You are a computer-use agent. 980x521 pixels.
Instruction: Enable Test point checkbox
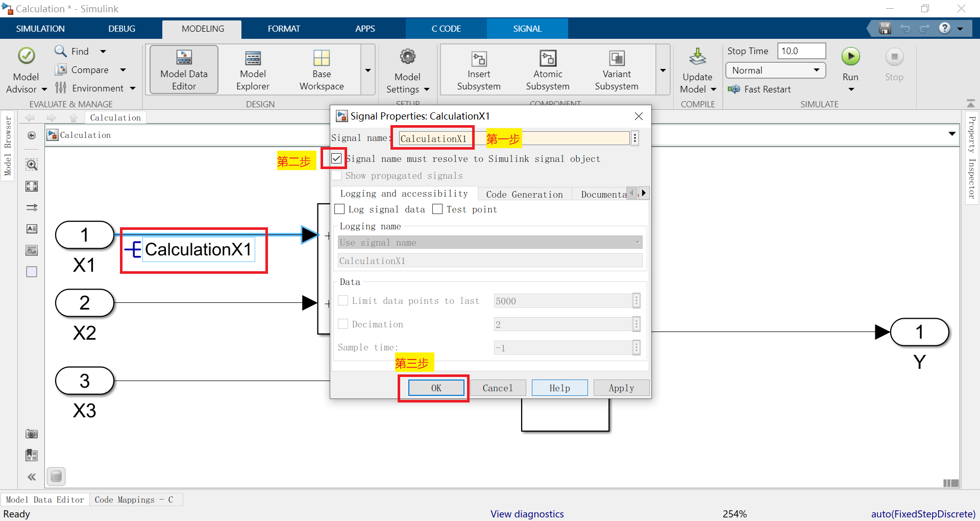pos(437,209)
